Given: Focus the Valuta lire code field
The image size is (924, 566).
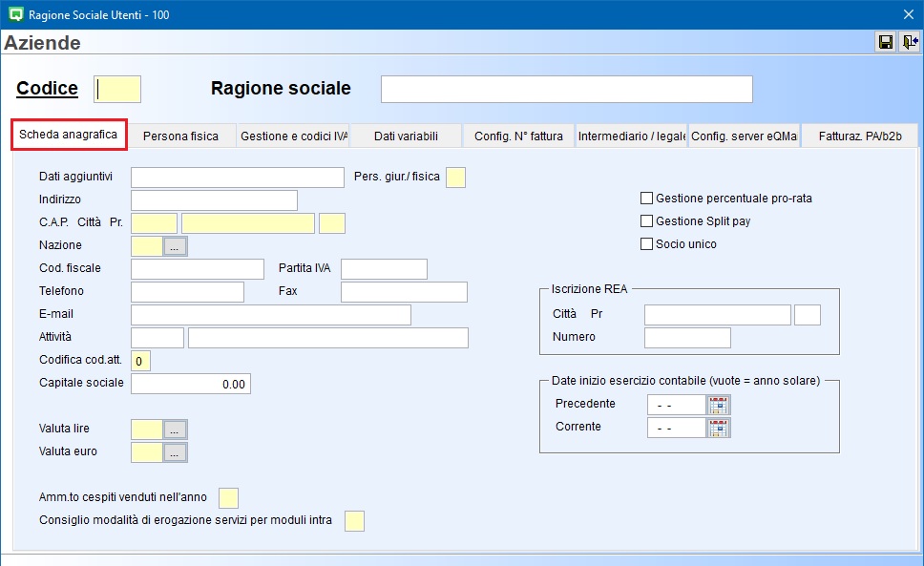Looking at the screenshot, I should click(147, 430).
